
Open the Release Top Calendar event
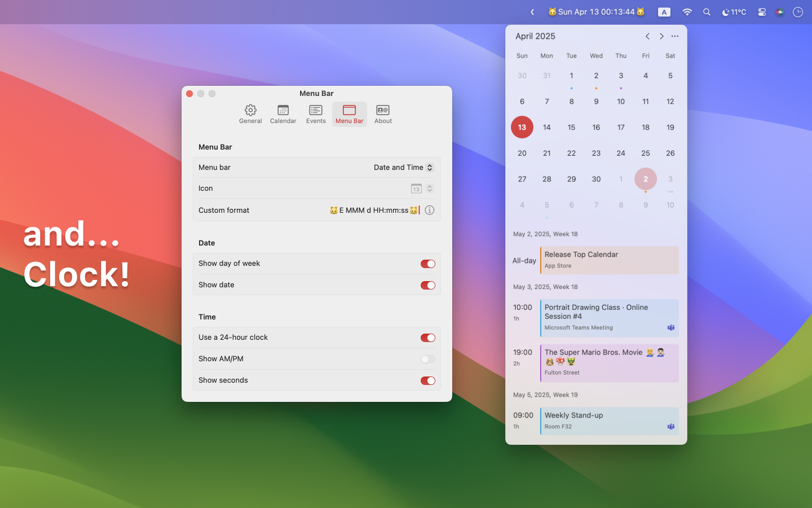click(609, 260)
